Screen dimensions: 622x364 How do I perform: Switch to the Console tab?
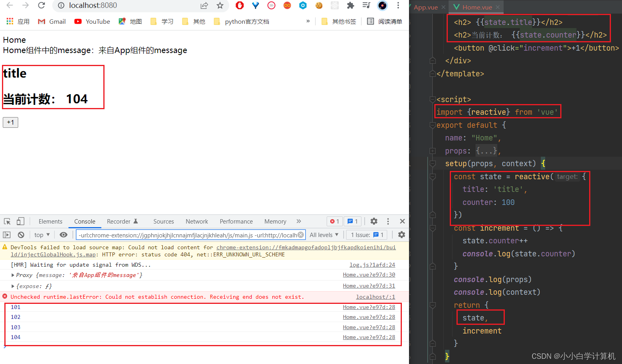(x=85, y=222)
